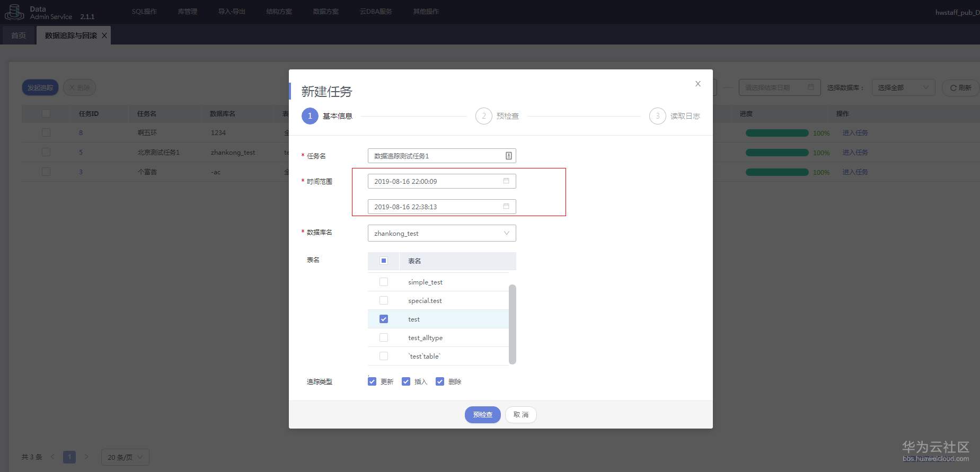This screenshot has width=980, height=472.
Task: Open the 其他操作 menu
Action: [426, 12]
